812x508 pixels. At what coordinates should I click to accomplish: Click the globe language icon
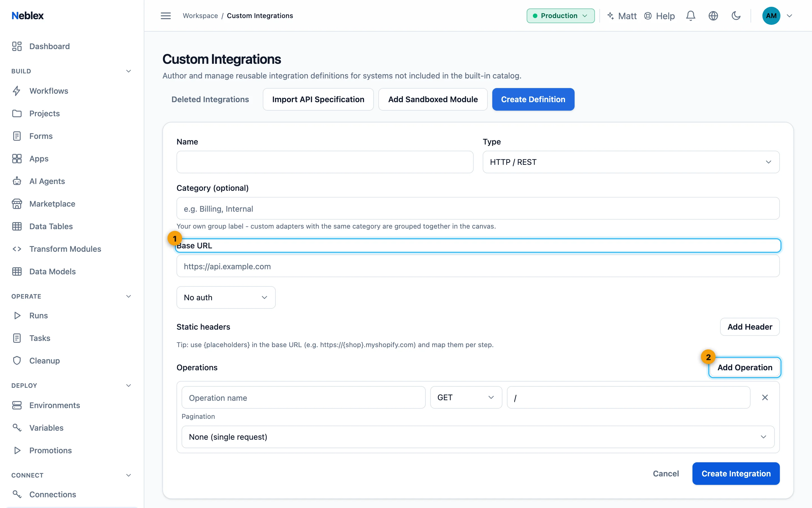(713, 16)
